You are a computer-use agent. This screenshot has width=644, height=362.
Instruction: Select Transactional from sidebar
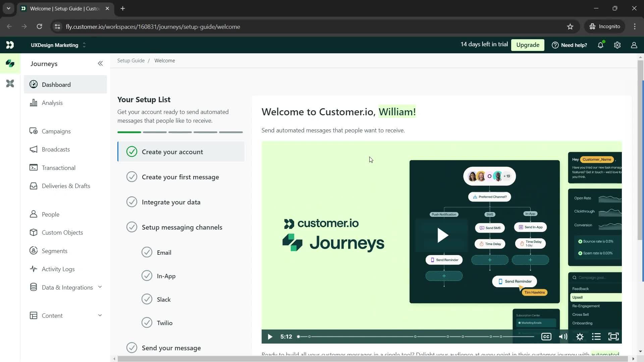(x=59, y=168)
